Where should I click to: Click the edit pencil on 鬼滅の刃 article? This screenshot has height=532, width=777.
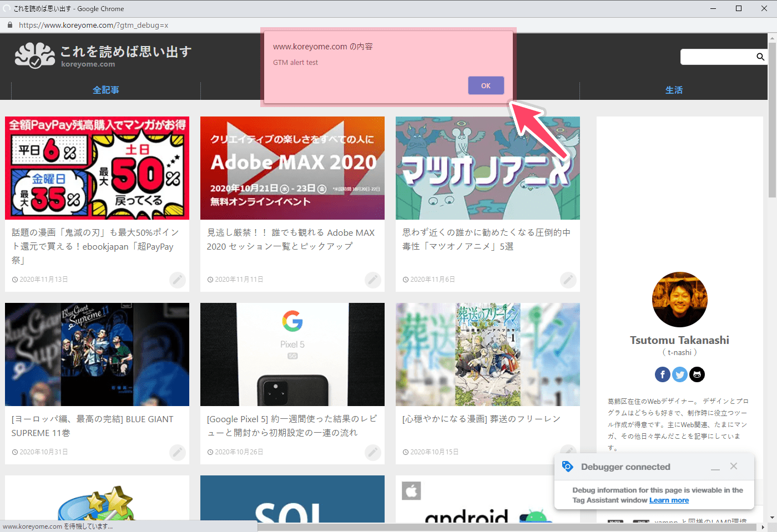pos(178,280)
